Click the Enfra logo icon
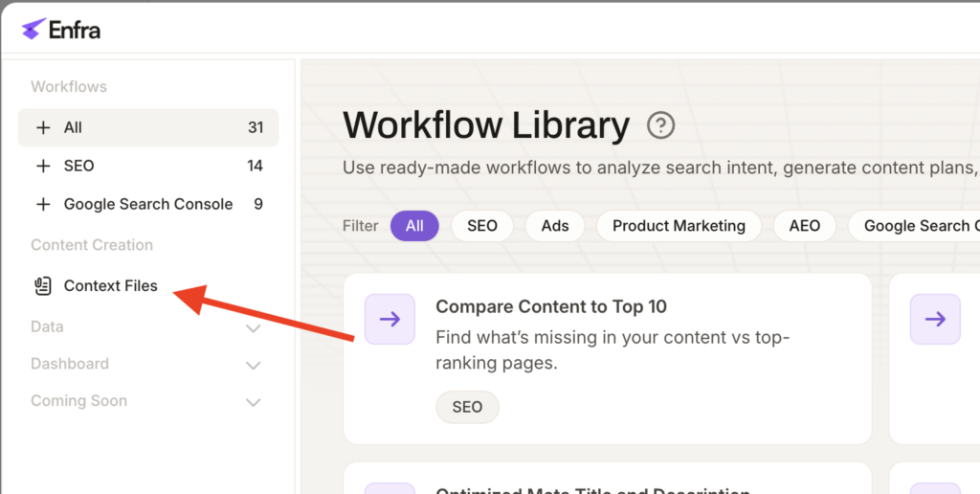980x494 pixels. [33, 30]
